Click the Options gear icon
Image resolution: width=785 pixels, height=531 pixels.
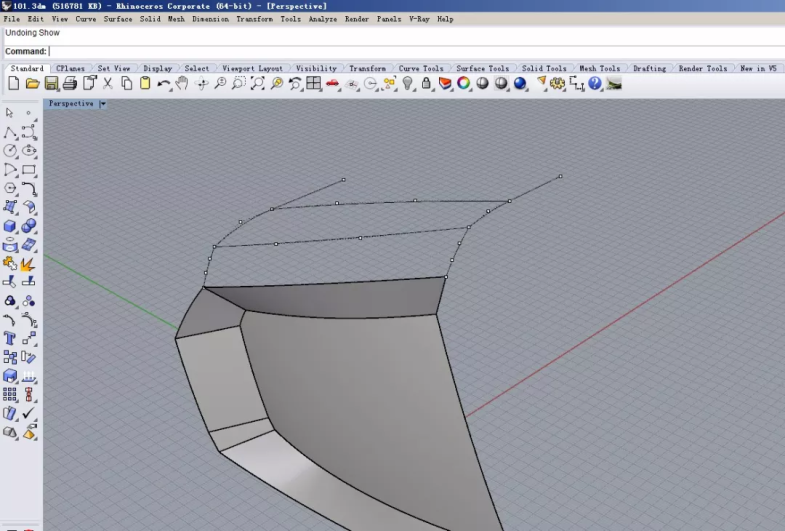coord(558,84)
